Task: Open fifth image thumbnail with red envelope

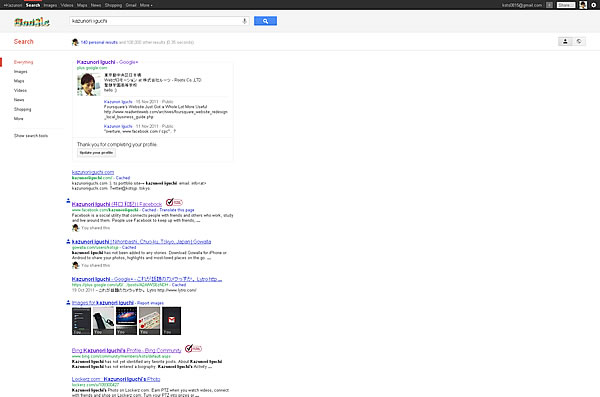Action: (x=171, y=321)
